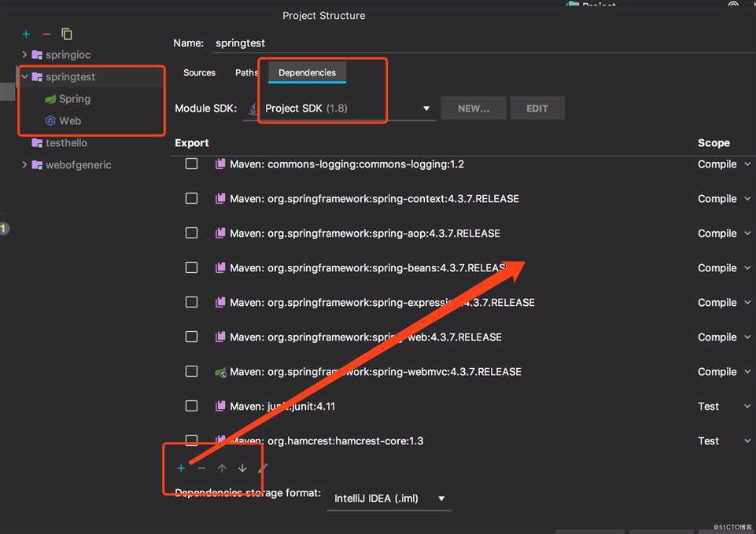Click the Export column header

coord(192,142)
